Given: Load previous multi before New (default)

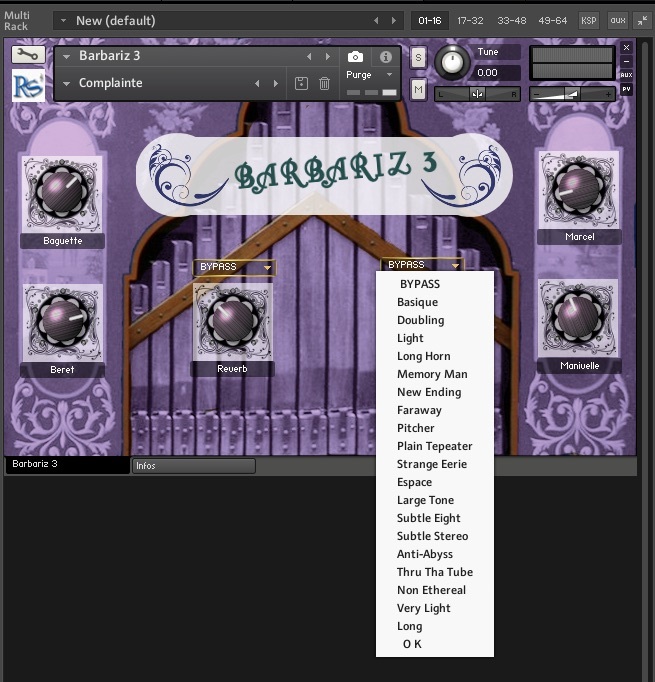Looking at the screenshot, I should pyautogui.click(x=376, y=20).
